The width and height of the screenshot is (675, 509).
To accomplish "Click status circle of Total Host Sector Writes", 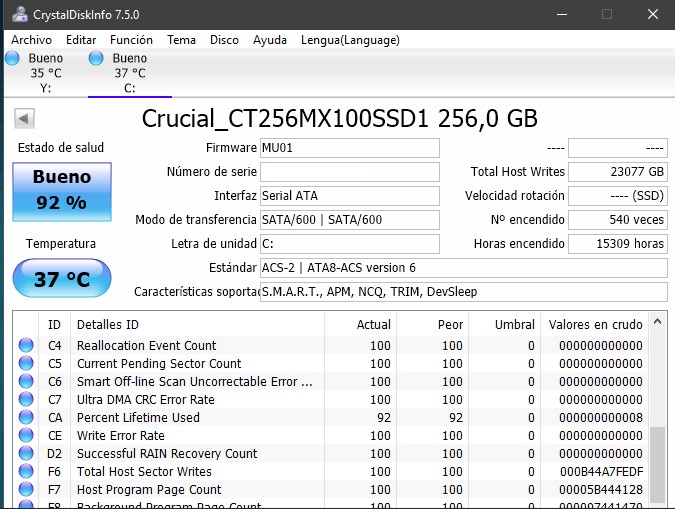I will (26, 472).
